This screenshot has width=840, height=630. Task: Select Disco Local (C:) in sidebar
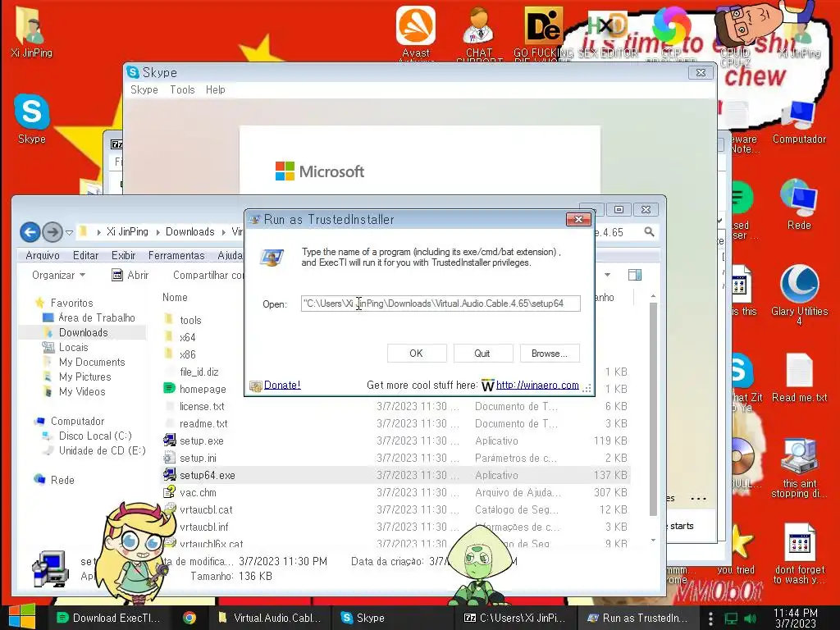tap(95, 436)
